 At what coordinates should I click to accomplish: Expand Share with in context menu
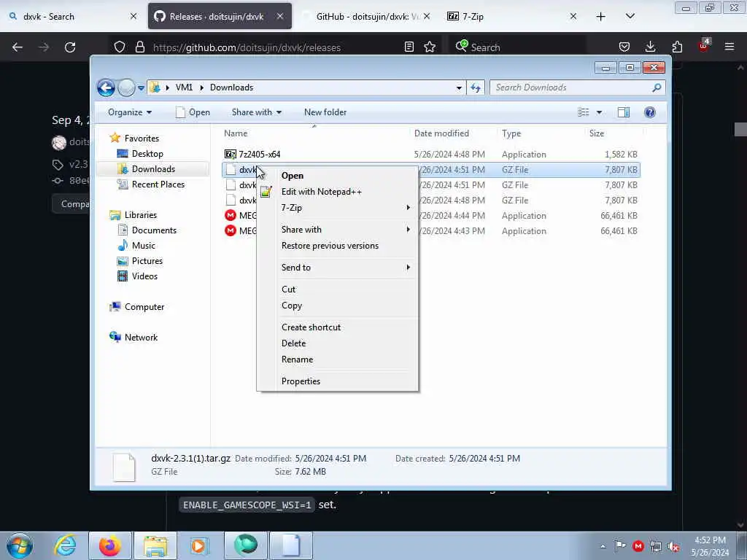337,230
